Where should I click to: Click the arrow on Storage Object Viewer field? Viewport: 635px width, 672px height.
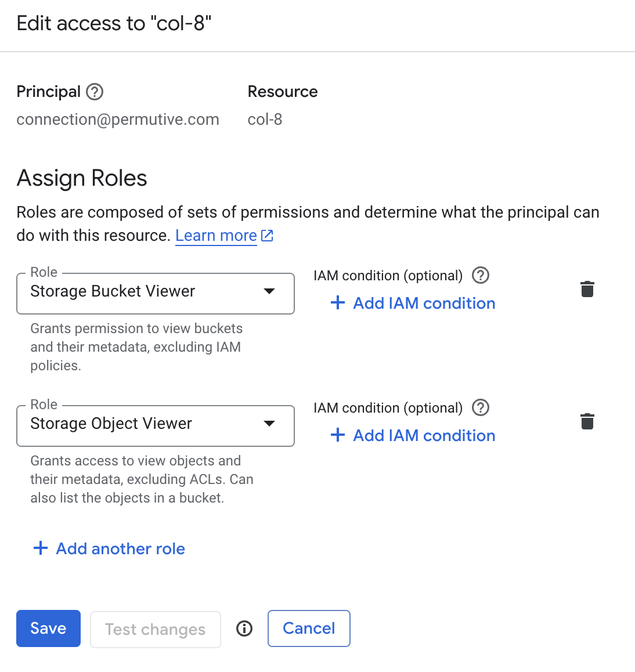(x=269, y=424)
